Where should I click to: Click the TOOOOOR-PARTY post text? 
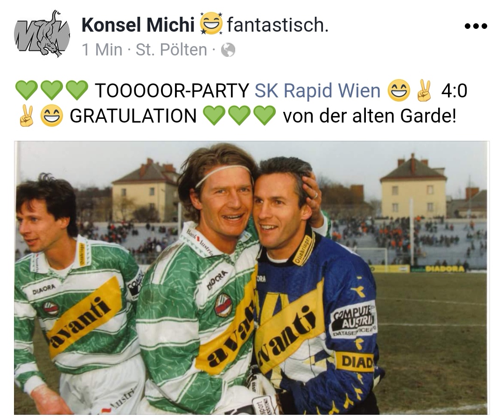pos(172,90)
